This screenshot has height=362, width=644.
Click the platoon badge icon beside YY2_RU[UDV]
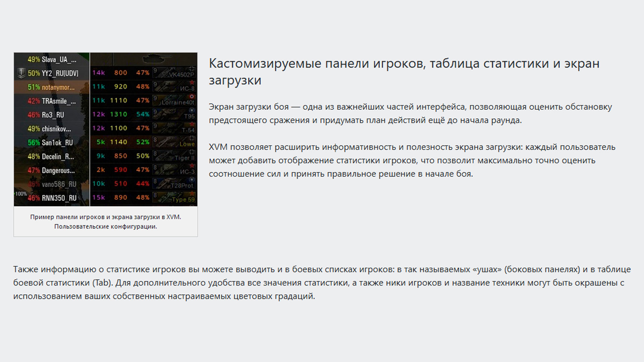point(21,73)
